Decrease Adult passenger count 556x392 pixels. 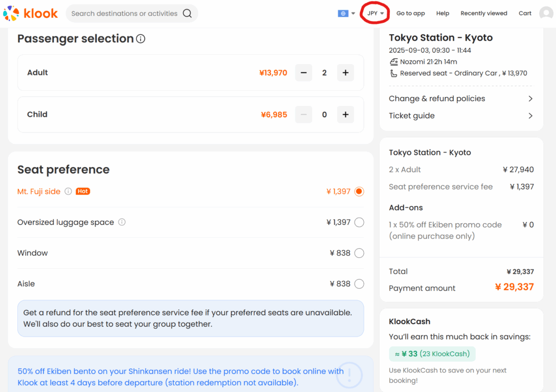click(304, 73)
